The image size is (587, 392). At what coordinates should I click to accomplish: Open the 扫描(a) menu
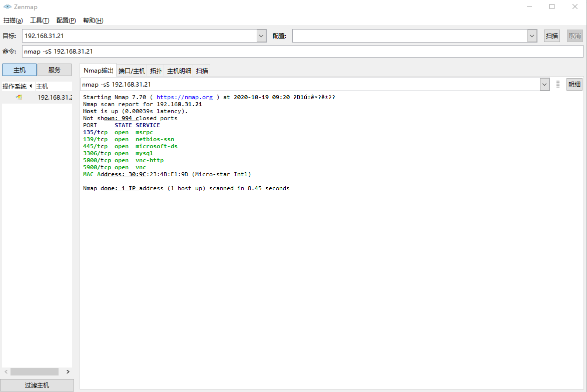[x=13, y=20]
